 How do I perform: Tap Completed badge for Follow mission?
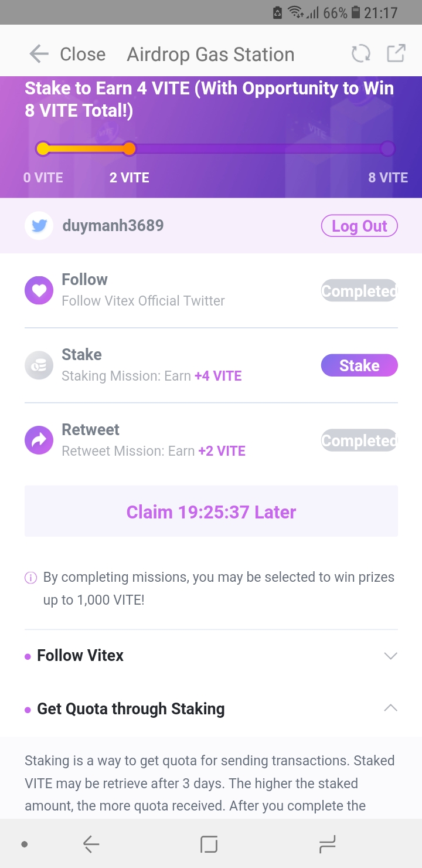pos(359,291)
